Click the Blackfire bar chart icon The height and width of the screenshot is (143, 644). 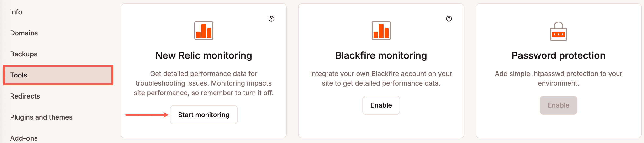pyautogui.click(x=381, y=31)
